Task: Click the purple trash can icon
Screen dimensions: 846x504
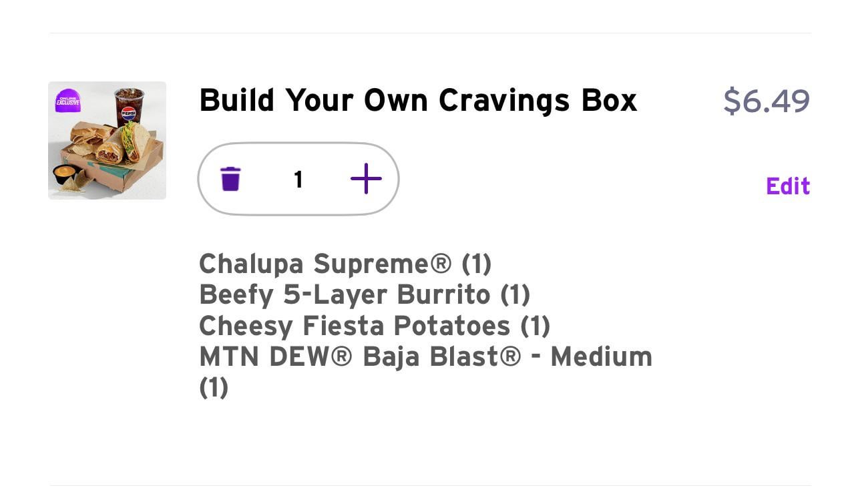Action: 230,179
